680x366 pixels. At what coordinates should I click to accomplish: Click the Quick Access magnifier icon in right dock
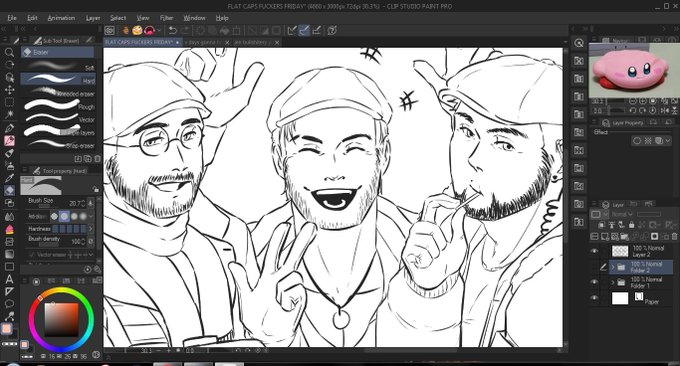coord(579,43)
